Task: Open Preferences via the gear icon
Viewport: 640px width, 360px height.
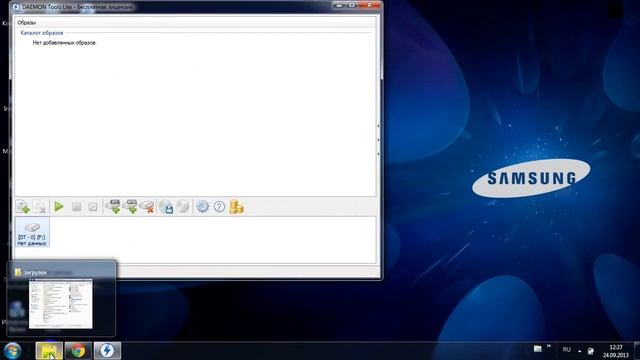Action: tap(202, 207)
